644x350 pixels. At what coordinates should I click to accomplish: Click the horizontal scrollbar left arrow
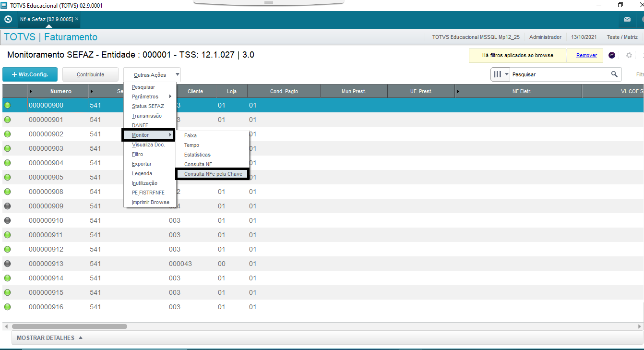point(6,326)
